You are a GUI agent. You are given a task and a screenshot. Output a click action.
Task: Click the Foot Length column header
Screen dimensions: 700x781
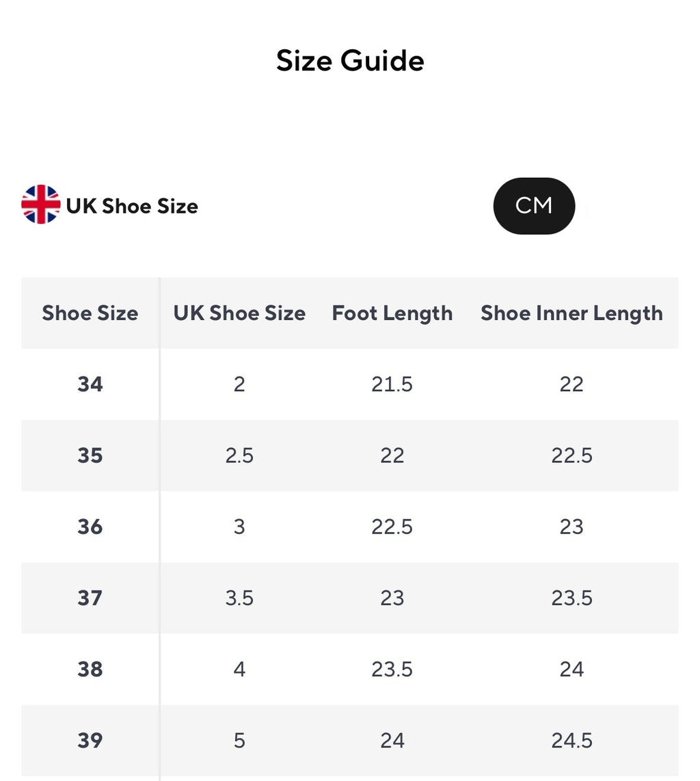392,313
